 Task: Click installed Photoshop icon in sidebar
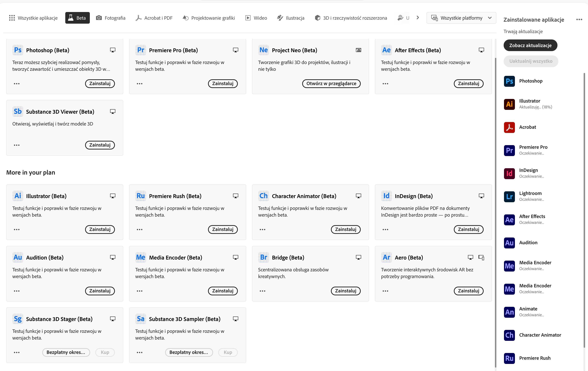[x=509, y=81]
